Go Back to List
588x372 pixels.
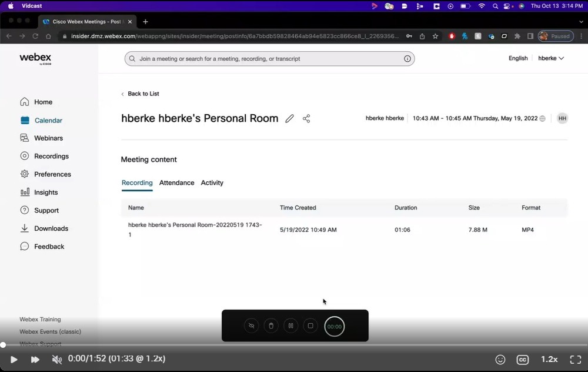(x=140, y=94)
